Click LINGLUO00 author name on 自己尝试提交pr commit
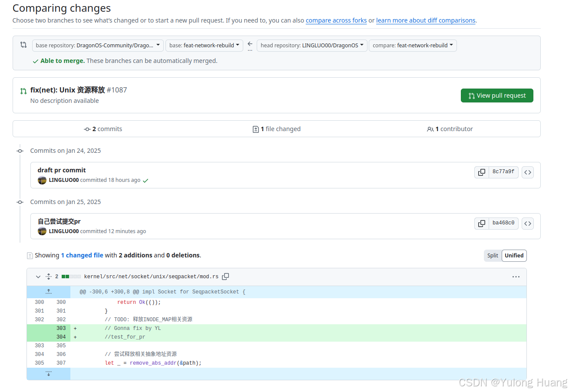 pyautogui.click(x=64, y=231)
